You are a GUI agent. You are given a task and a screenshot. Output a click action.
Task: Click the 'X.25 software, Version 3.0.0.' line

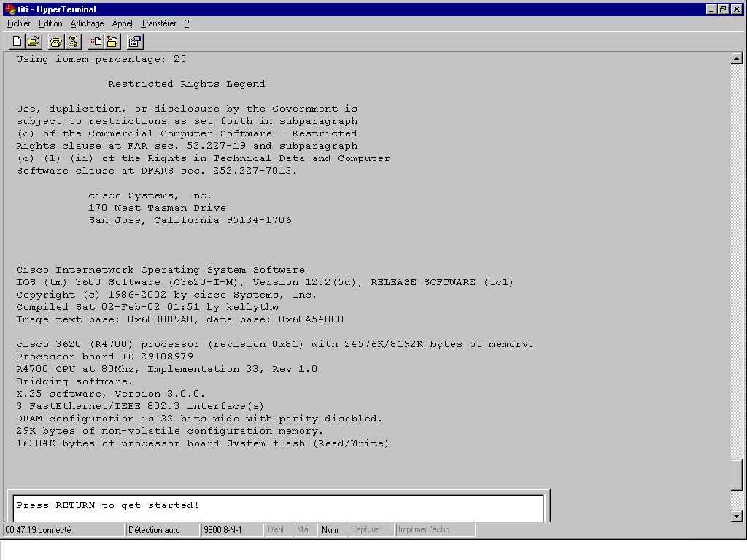click(x=111, y=393)
